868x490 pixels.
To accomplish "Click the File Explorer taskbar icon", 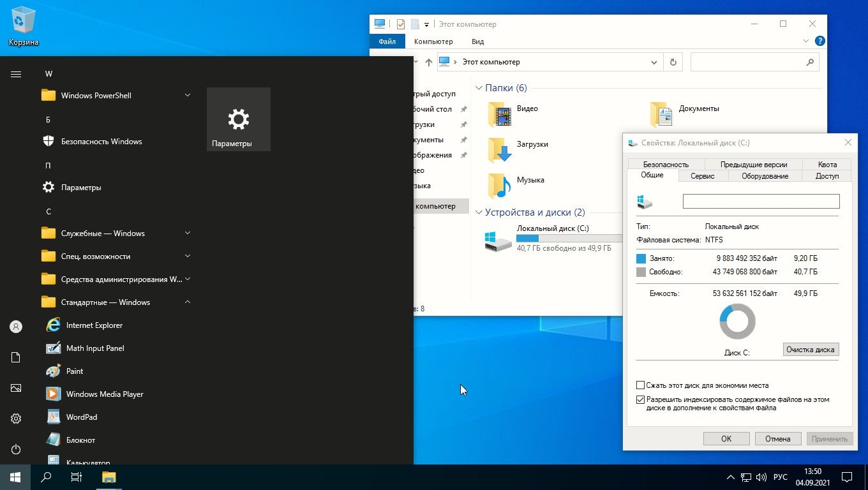I will point(109,477).
